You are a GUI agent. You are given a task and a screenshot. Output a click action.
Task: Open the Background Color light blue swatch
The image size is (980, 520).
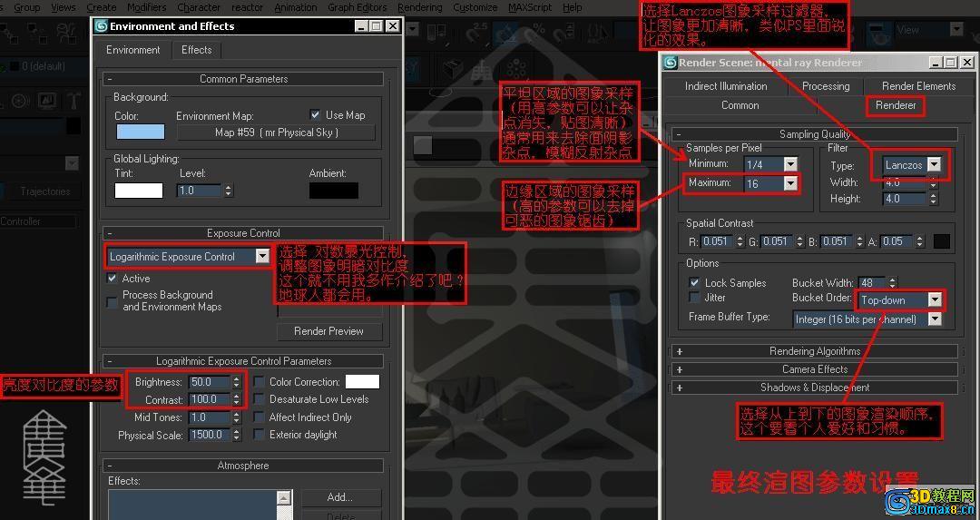(x=140, y=132)
